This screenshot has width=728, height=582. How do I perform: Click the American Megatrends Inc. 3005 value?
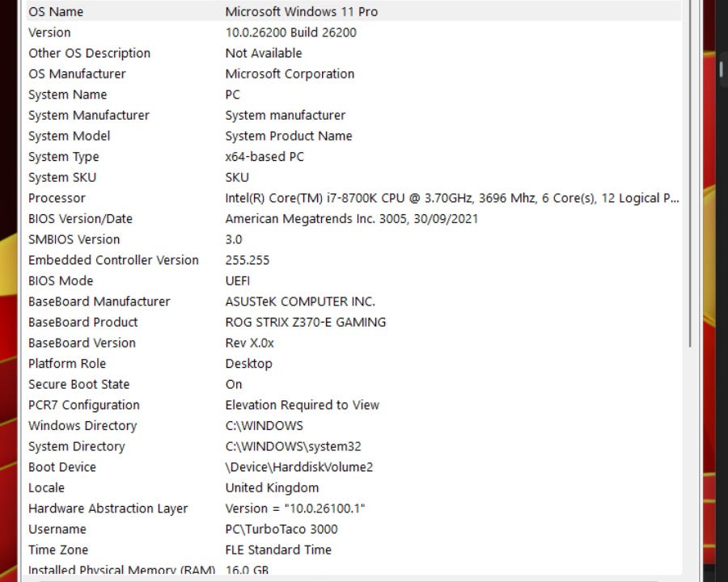pos(352,218)
